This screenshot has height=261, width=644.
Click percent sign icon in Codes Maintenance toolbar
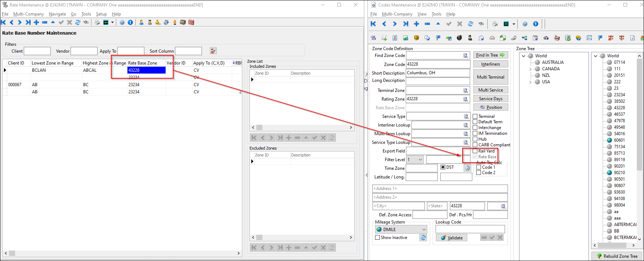pyautogui.click(x=373, y=38)
